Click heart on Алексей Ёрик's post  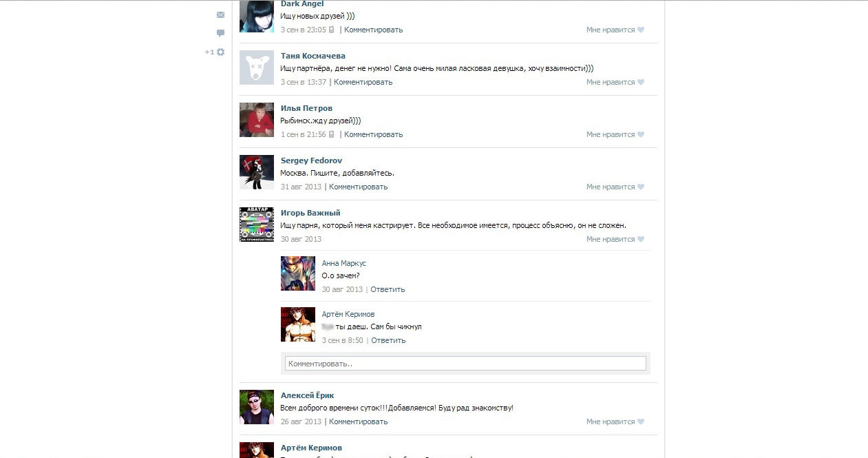pyautogui.click(x=641, y=422)
